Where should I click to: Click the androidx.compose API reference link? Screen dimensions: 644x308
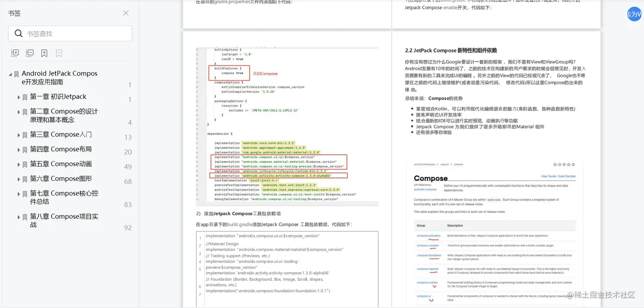tap(425, 189)
